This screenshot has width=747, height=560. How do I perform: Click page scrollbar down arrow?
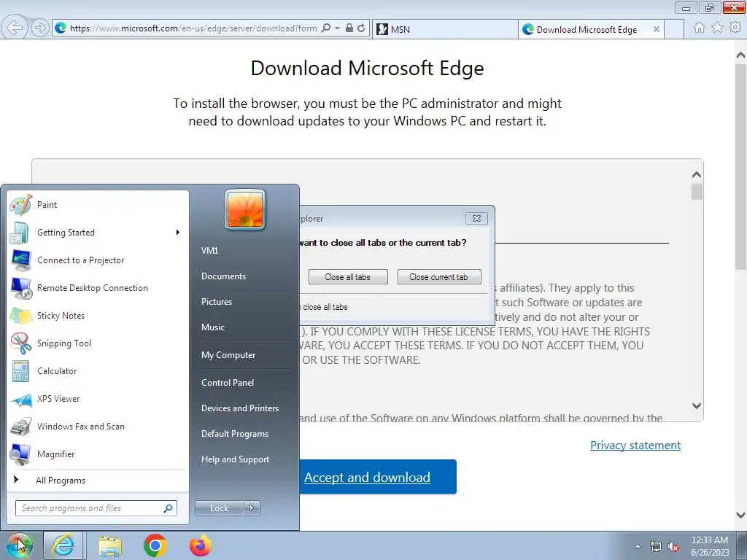(741, 515)
